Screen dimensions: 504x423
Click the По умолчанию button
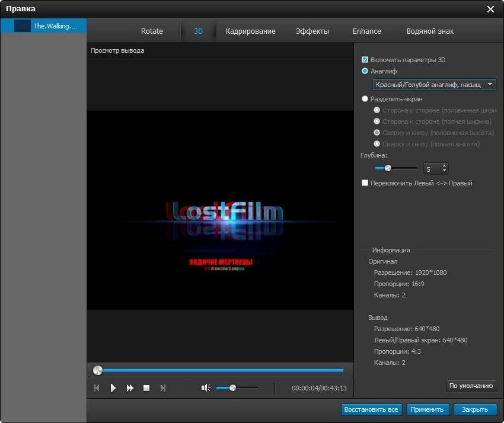pyautogui.click(x=471, y=386)
